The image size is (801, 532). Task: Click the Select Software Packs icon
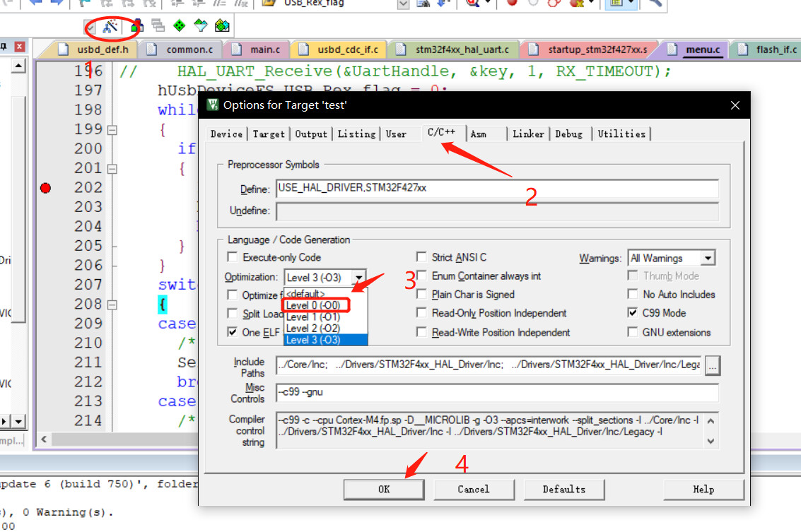pos(201,25)
